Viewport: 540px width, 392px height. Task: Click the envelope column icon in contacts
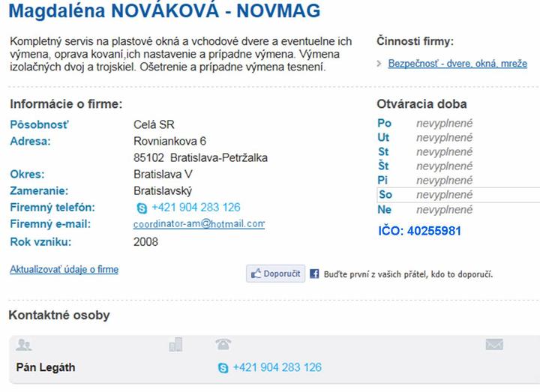[493, 345]
